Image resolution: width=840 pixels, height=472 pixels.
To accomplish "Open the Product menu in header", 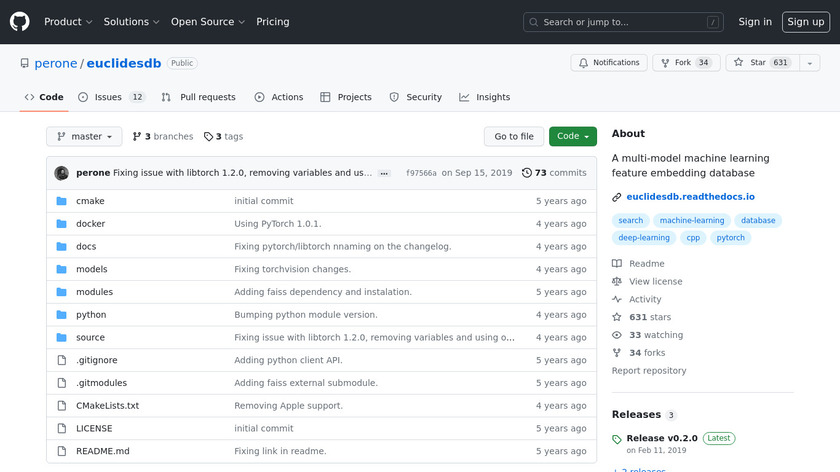I will click(x=68, y=22).
